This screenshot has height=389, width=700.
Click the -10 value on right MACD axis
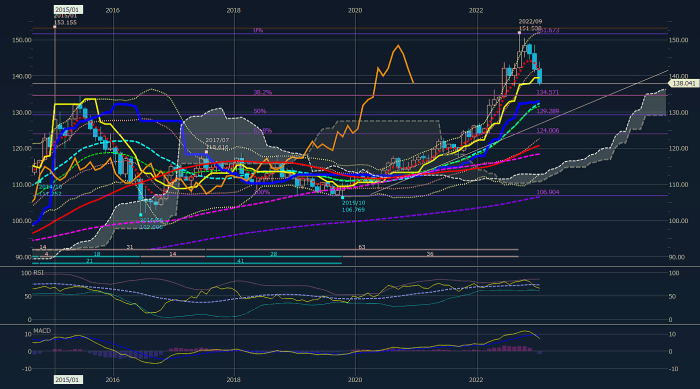(x=674, y=369)
